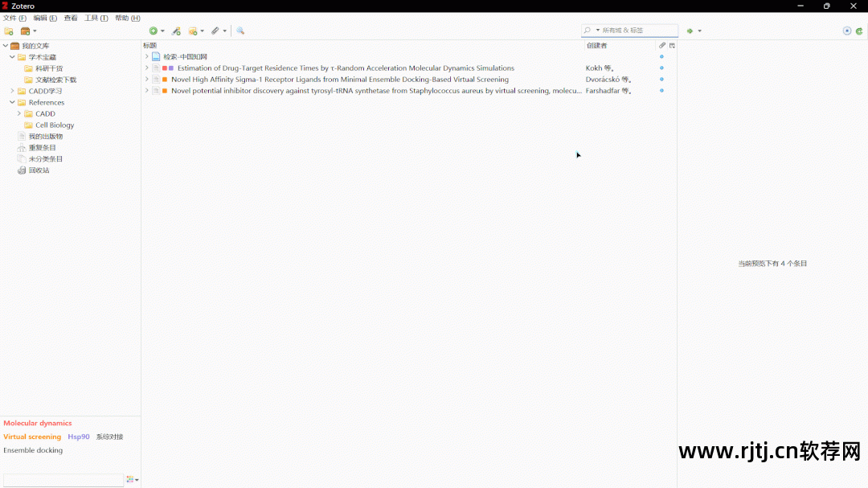Screen dimensions: 868x488
Task: Open 我的出版物 in the library tree
Action: (x=45, y=136)
